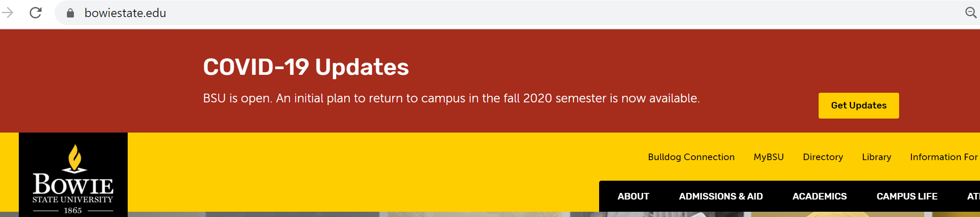Reload the Bowie State page
The height and width of the screenshot is (217, 980).
click(35, 13)
